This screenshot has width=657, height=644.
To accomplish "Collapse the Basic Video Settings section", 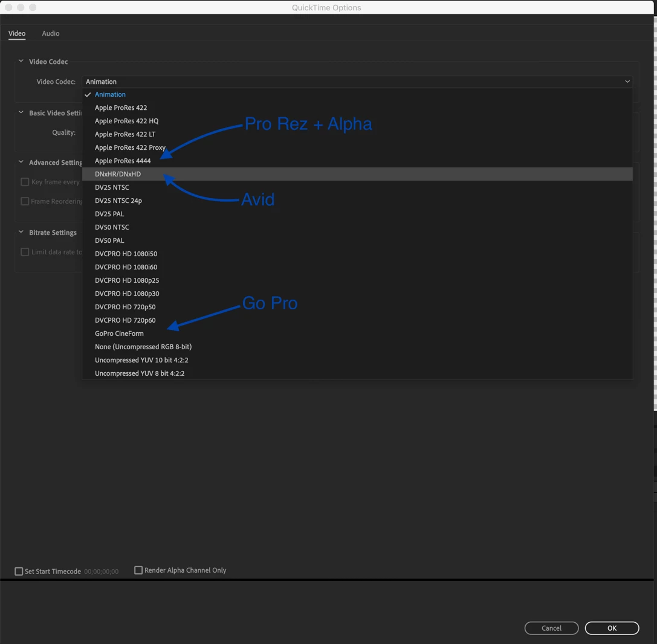I will point(21,112).
